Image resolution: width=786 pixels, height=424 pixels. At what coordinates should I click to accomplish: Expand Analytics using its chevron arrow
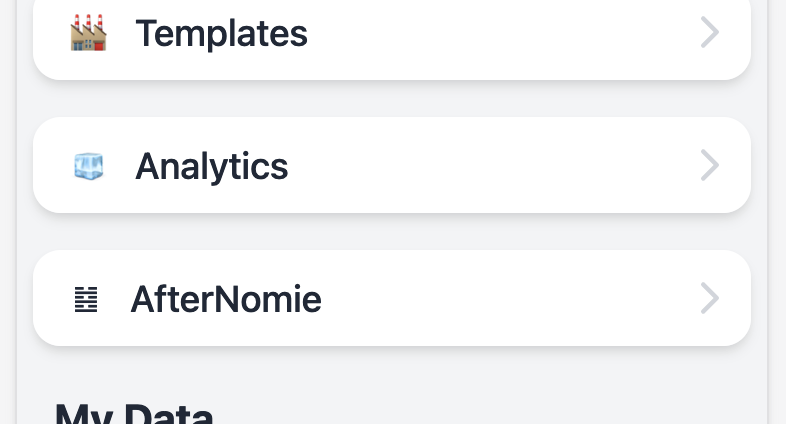click(710, 165)
